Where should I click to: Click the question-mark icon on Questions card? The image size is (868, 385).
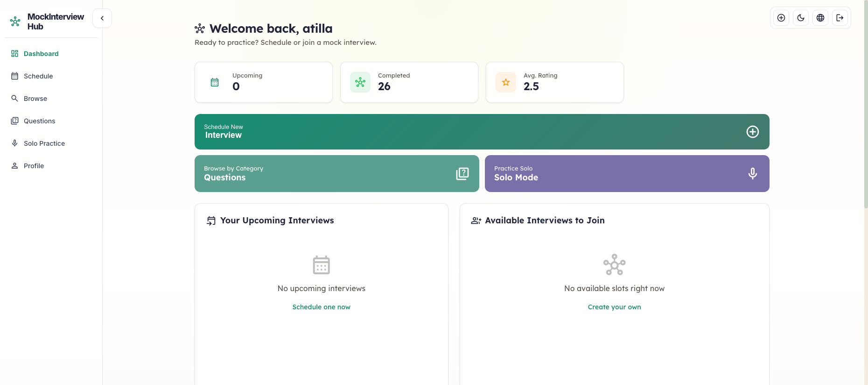coord(462,173)
